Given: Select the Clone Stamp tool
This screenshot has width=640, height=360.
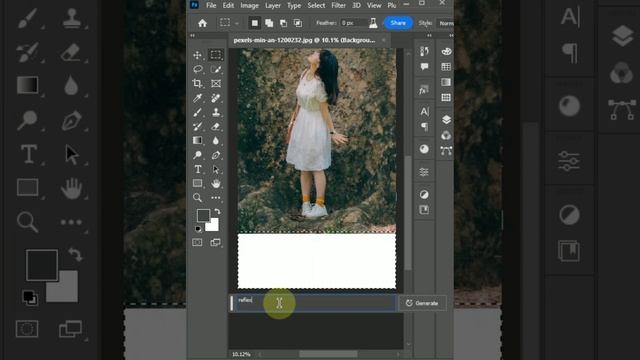Looking at the screenshot, I should 216,112.
